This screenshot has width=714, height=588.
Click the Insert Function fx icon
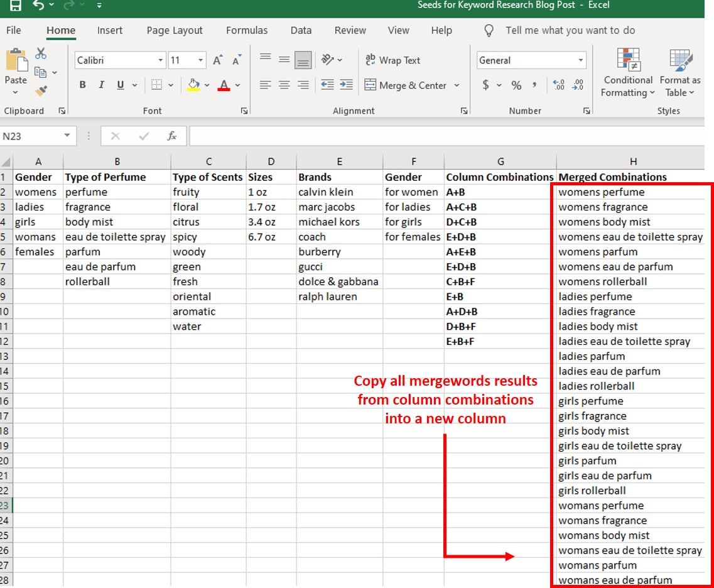(171, 136)
